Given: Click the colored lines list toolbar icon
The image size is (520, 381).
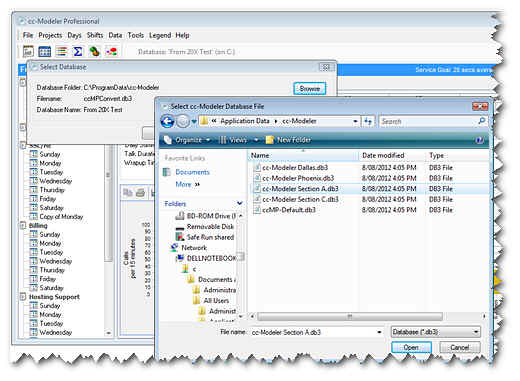Looking at the screenshot, I should click(61, 51).
